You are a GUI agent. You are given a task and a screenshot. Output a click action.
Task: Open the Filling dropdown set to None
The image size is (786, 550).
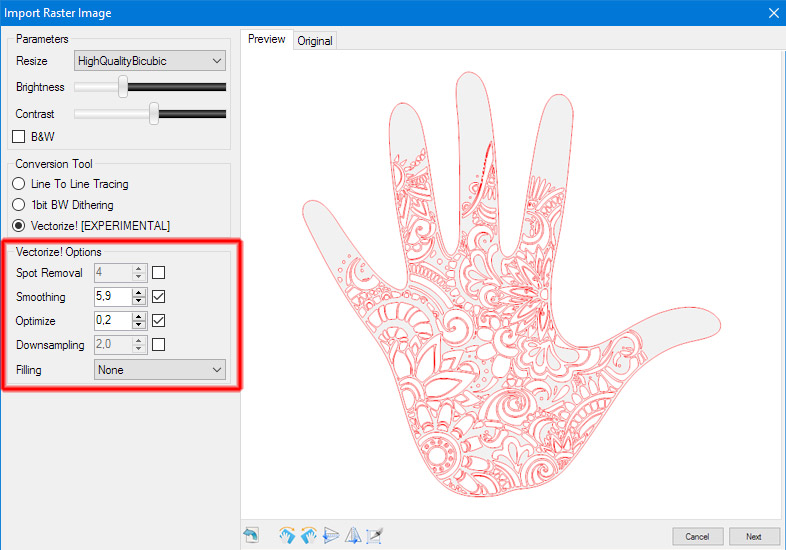159,370
